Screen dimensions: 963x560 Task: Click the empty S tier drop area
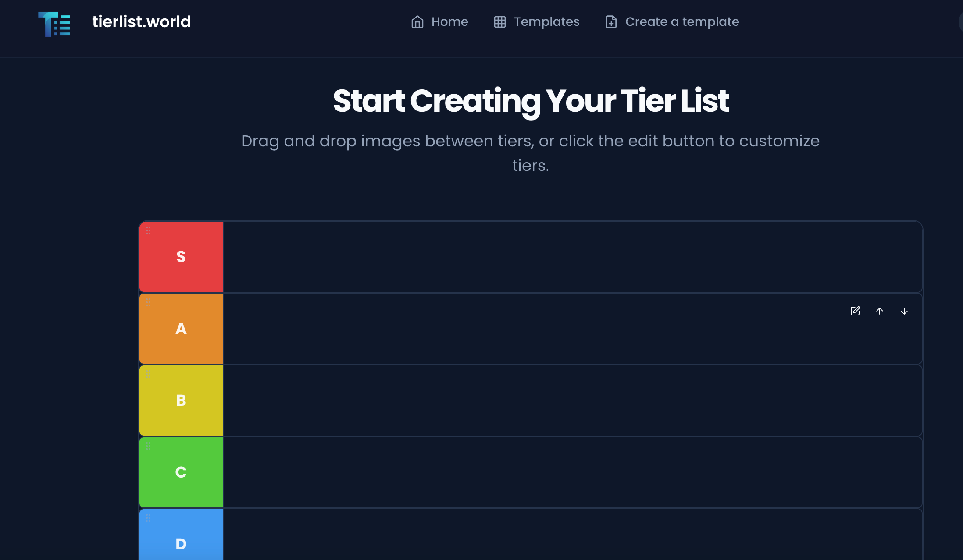573,257
